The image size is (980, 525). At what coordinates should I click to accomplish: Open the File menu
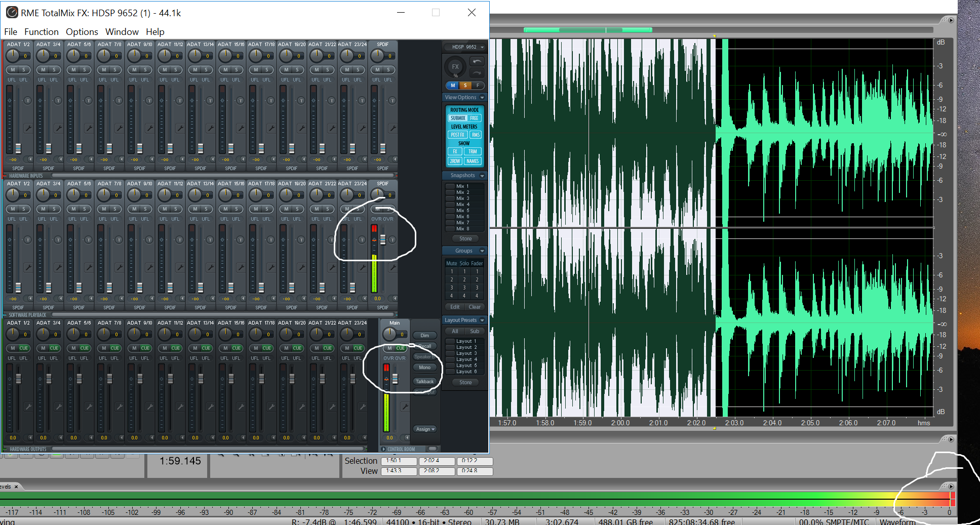click(11, 32)
